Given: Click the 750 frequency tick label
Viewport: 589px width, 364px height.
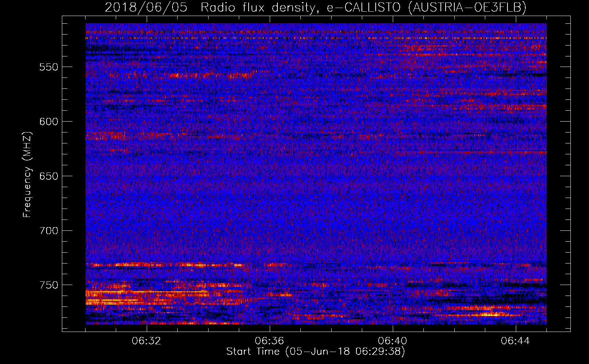Looking at the screenshot, I should 49,285.
